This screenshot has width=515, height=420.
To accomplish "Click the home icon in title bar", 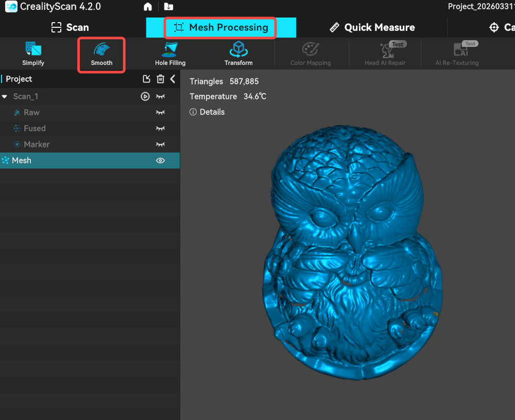I will pos(148,7).
